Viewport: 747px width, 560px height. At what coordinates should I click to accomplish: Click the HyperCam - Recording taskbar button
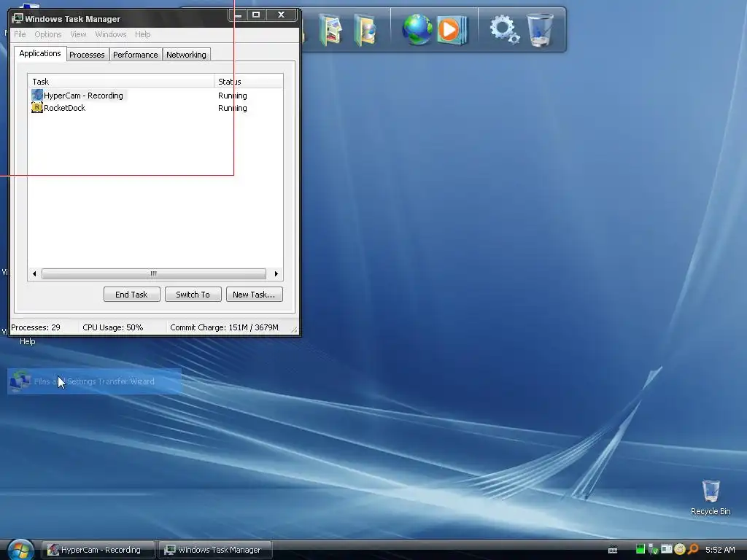(x=98, y=550)
